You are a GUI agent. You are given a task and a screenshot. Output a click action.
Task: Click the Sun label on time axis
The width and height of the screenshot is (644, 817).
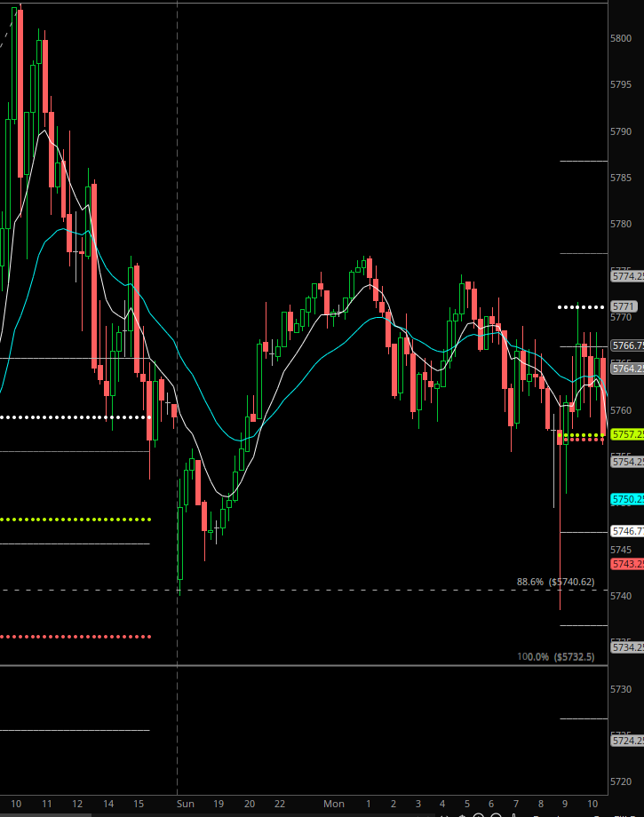[186, 804]
